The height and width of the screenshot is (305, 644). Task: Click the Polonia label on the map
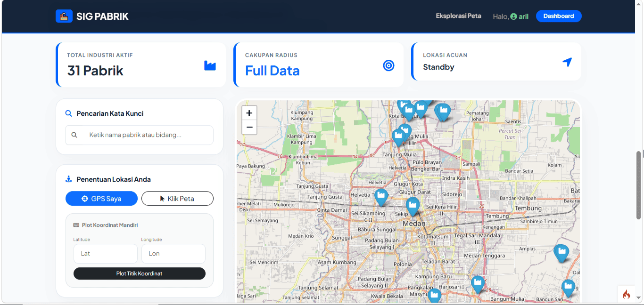click(403, 265)
